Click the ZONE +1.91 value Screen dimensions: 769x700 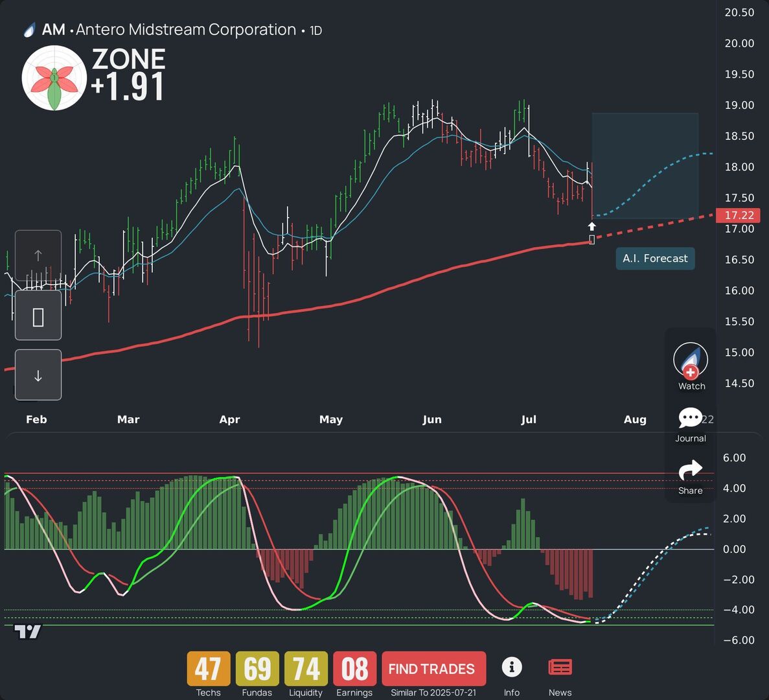pyautogui.click(x=128, y=87)
